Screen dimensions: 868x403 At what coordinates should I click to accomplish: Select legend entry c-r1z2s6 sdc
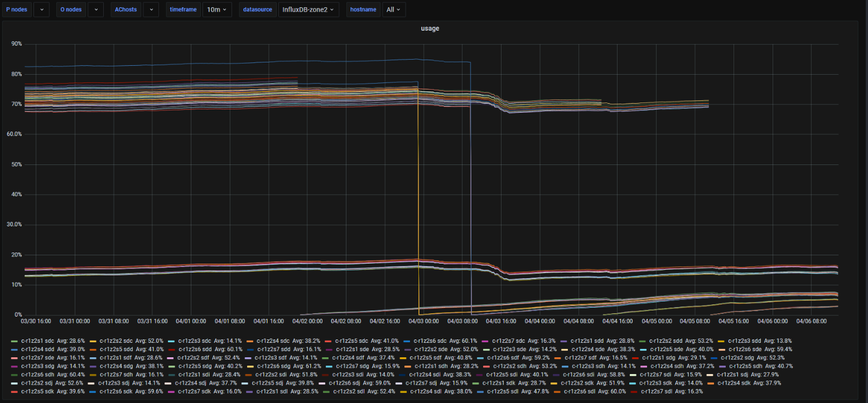click(x=431, y=341)
